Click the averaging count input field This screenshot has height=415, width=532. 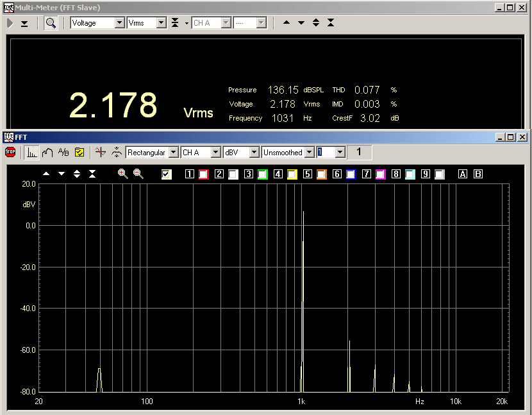click(326, 153)
